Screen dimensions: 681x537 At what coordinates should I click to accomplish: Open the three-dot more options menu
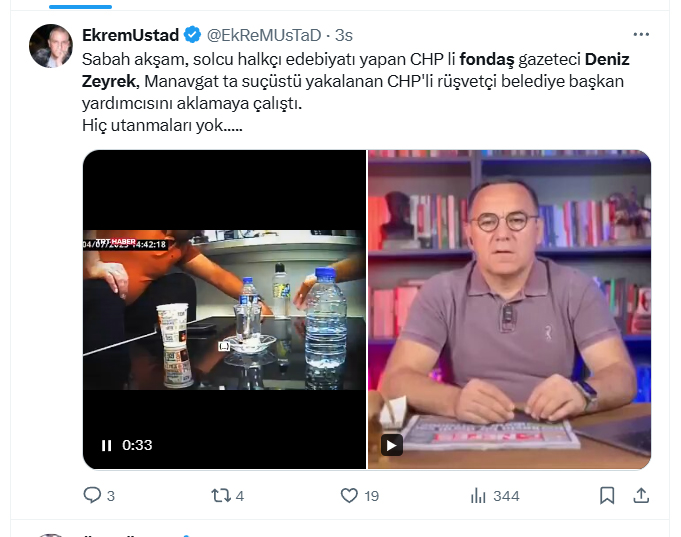point(641,34)
